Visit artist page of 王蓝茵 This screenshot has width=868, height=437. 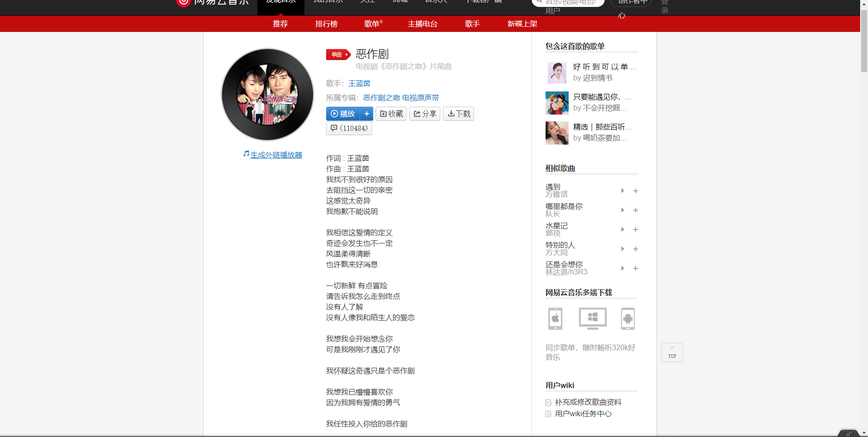click(x=360, y=83)
